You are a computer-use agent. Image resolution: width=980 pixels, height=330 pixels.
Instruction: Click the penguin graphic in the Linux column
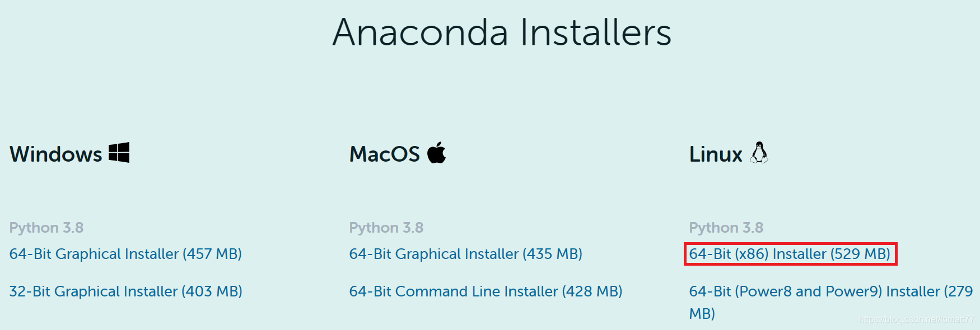pyautogui.click(x=759, y=153)
